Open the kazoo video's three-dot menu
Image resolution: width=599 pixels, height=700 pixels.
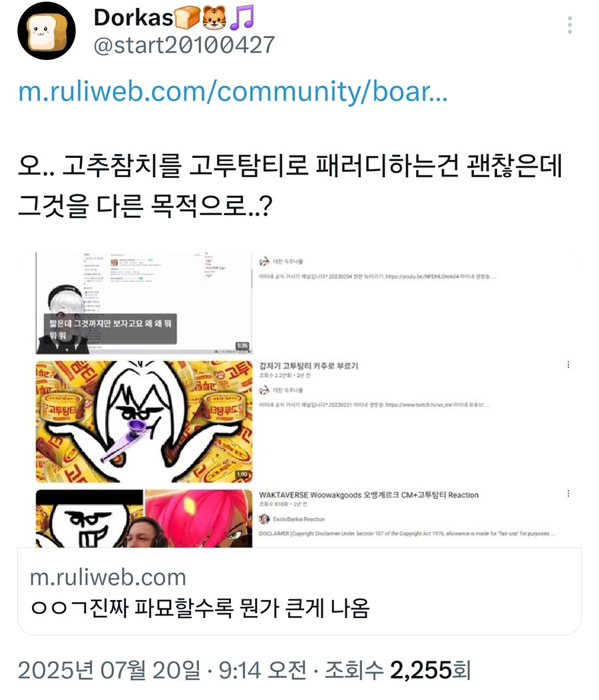pos(568,365)
